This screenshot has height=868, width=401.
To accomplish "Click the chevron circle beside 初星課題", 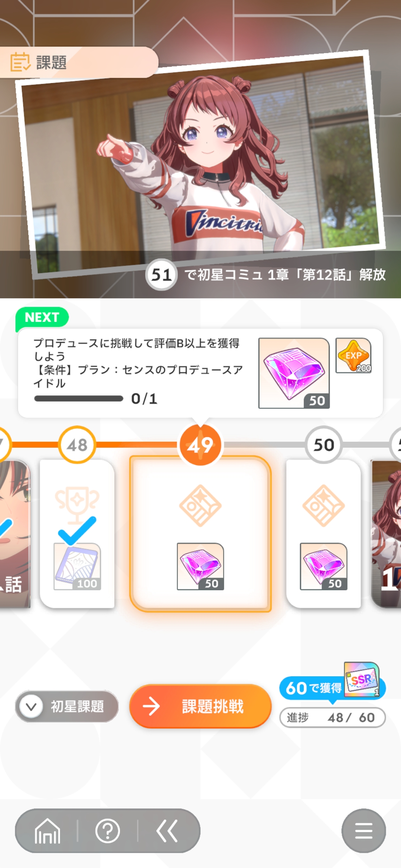I will click(31, 706).
